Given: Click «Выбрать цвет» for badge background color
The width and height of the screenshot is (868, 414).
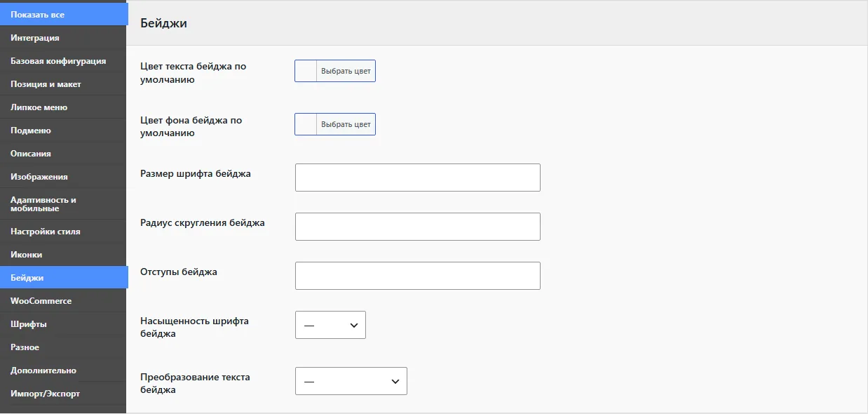Looking at the screenshot, I should [346, 124].
